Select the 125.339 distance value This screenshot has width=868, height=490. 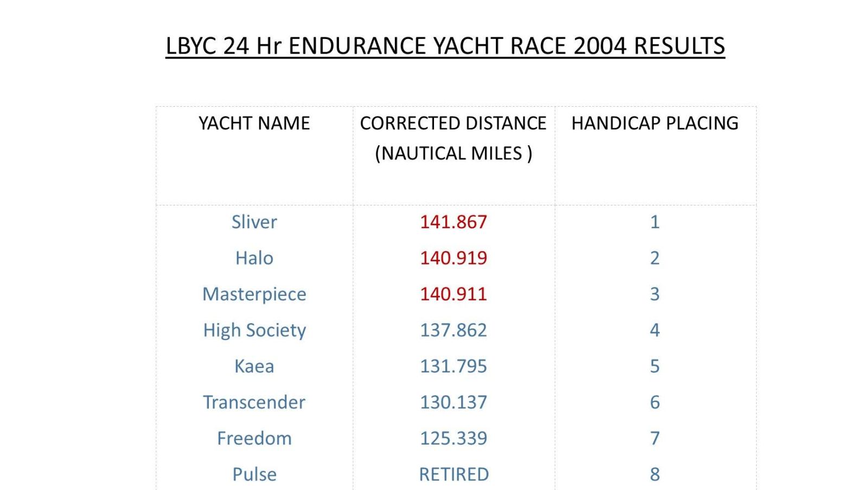pyautogui.click(x=454, y=438)
